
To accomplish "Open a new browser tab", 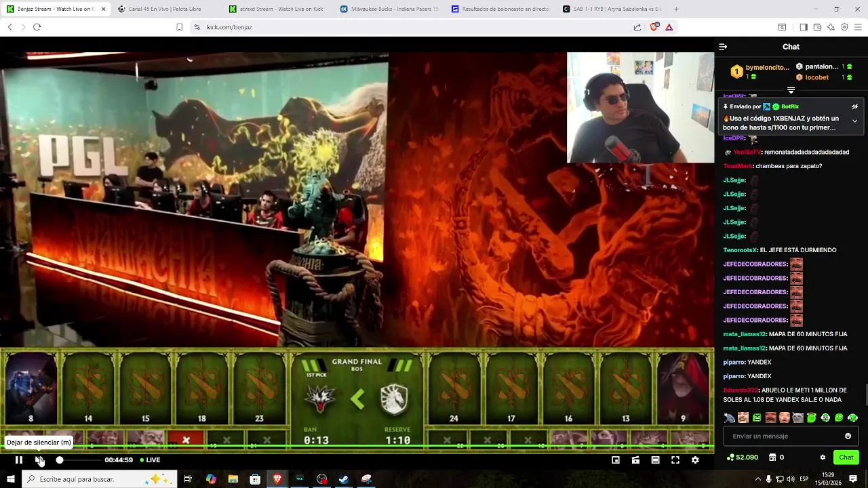I will click(x=676, y=9).
